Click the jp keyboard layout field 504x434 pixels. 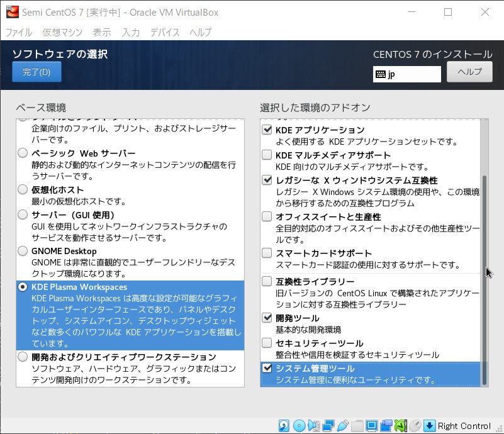(x=407, y=74)
